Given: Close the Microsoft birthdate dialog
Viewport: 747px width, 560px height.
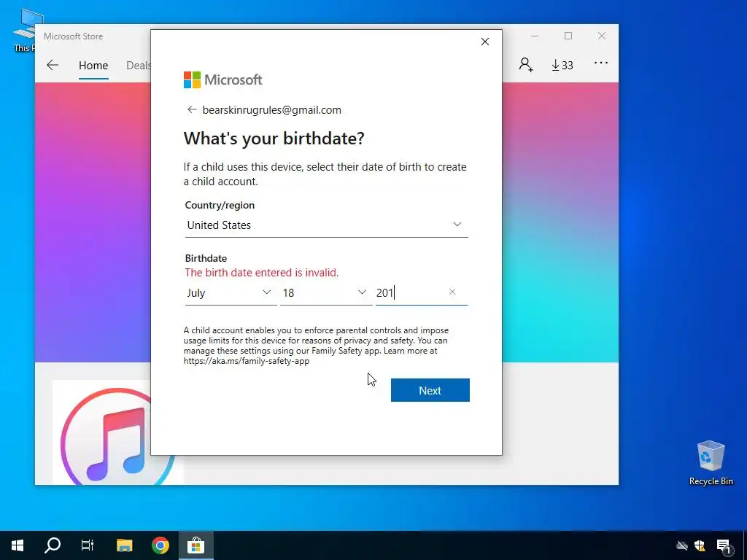Looking at the screenshot, I should tap(485, 42).
